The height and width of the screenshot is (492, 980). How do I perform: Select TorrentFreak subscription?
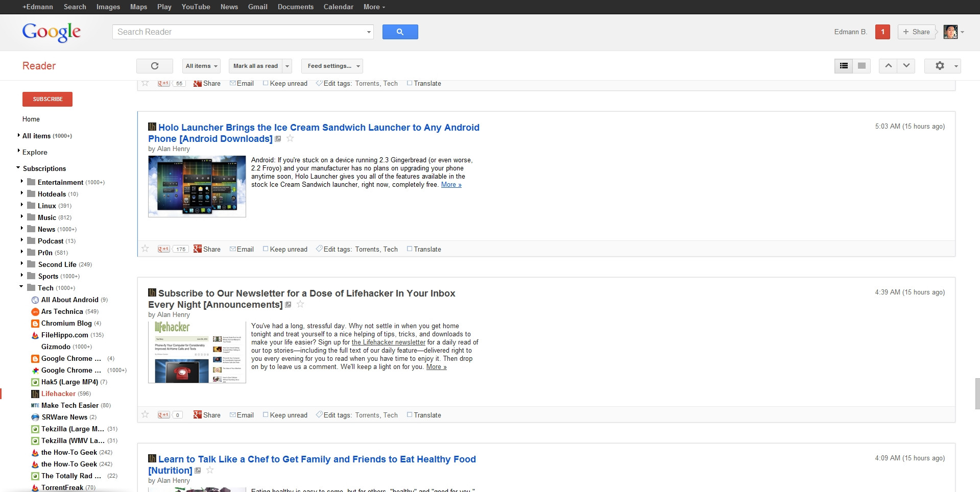pos(63,487)
